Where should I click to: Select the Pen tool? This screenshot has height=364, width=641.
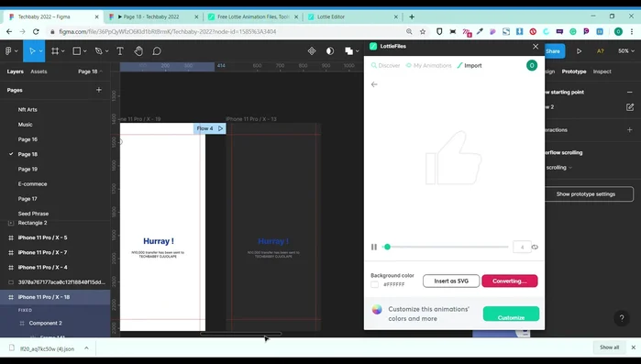click(98, 51)
